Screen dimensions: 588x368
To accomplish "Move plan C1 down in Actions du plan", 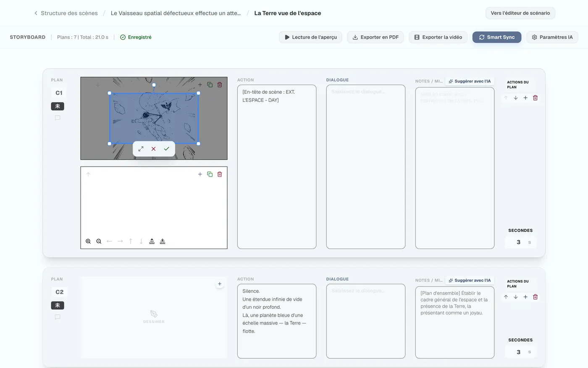I will [516, 98].
